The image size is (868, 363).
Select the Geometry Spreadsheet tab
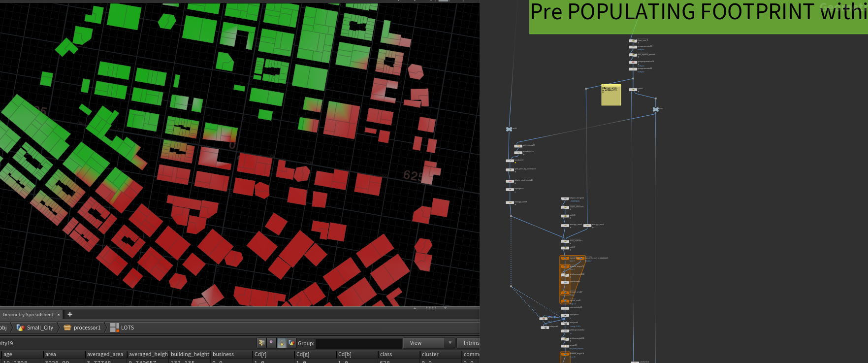coord(28,315)
